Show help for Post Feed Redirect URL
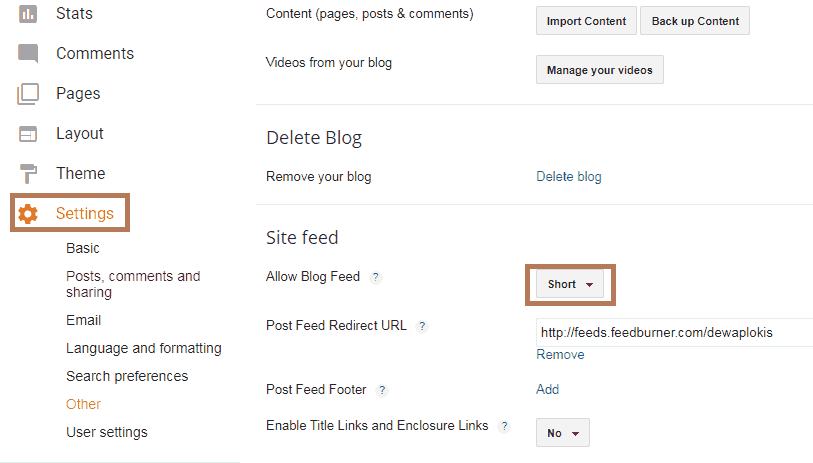 [422, 326]
